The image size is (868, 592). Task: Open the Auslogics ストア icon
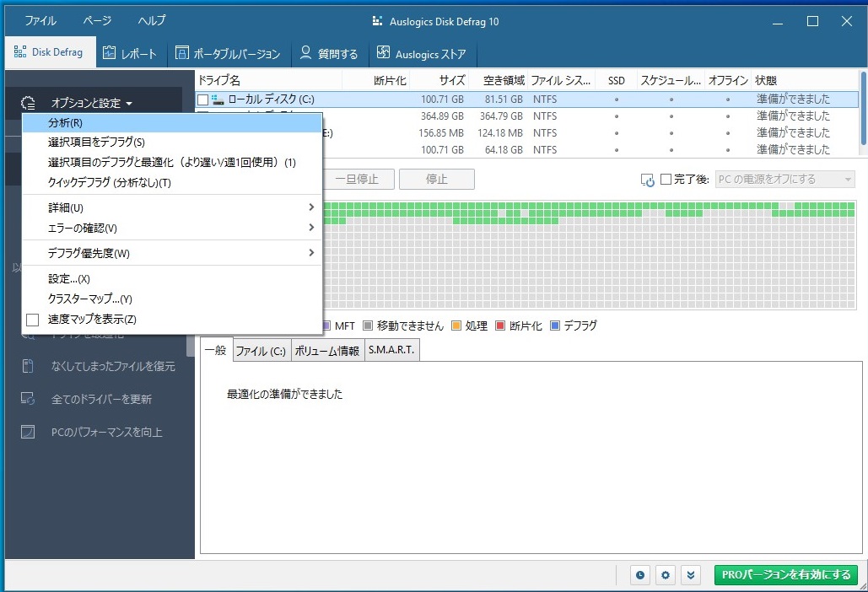pos(383,52)
